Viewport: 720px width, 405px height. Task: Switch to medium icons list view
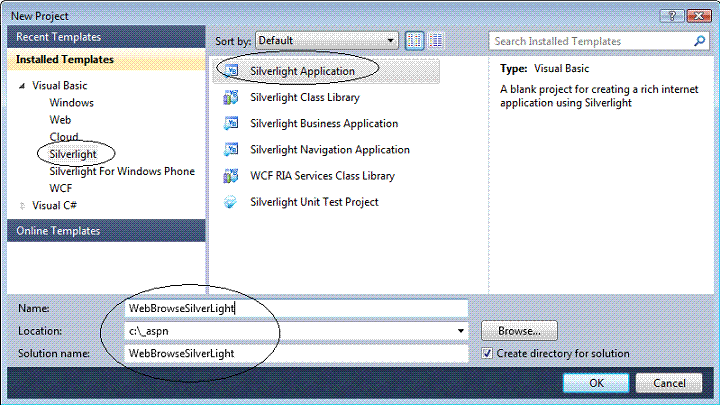click(435, 40)
